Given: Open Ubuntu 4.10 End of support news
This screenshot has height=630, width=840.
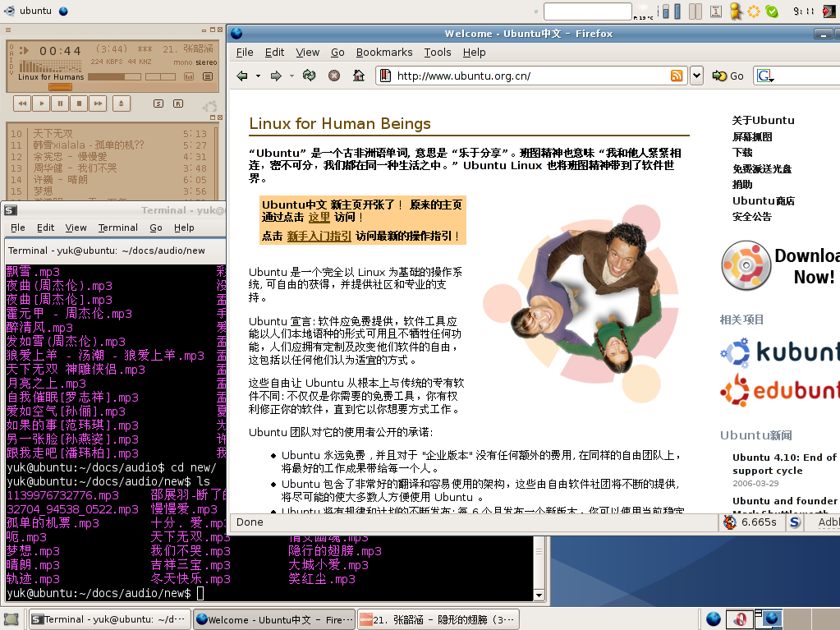Looking at the screenshot, I should click(x=784, y=464).
